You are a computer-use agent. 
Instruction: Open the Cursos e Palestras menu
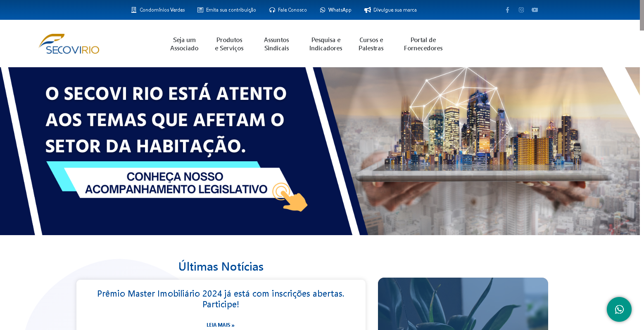click(371, 44)
